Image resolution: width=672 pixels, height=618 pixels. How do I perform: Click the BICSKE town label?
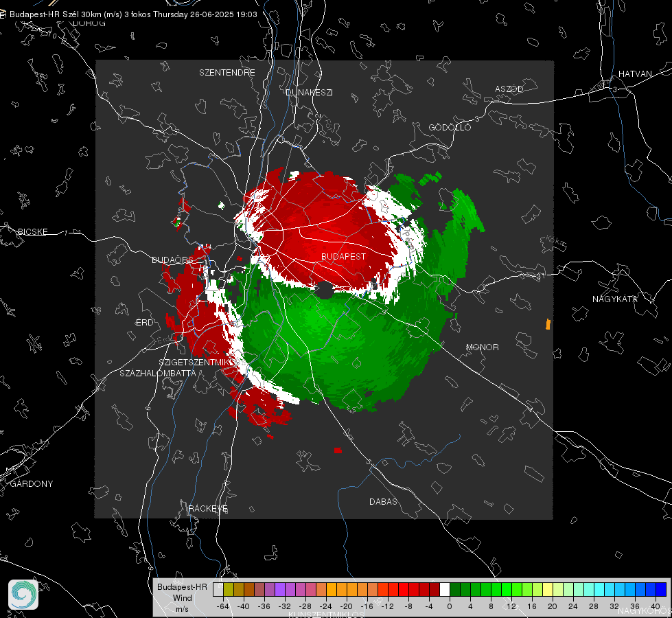pos(32,231)
